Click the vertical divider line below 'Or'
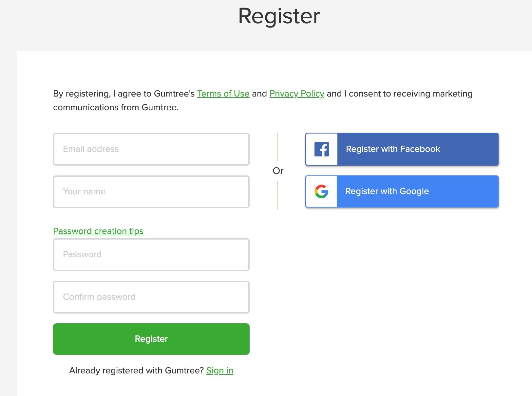The image size is (532, 396). point(277,195)
